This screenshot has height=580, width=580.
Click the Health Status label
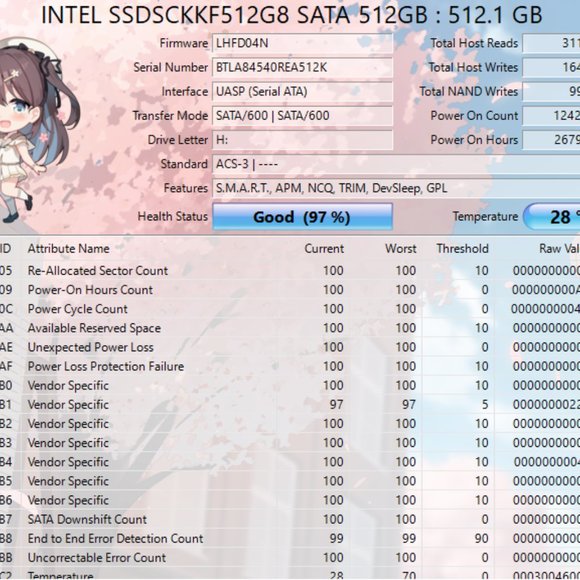pyautogui.click(x=173, y=216)
